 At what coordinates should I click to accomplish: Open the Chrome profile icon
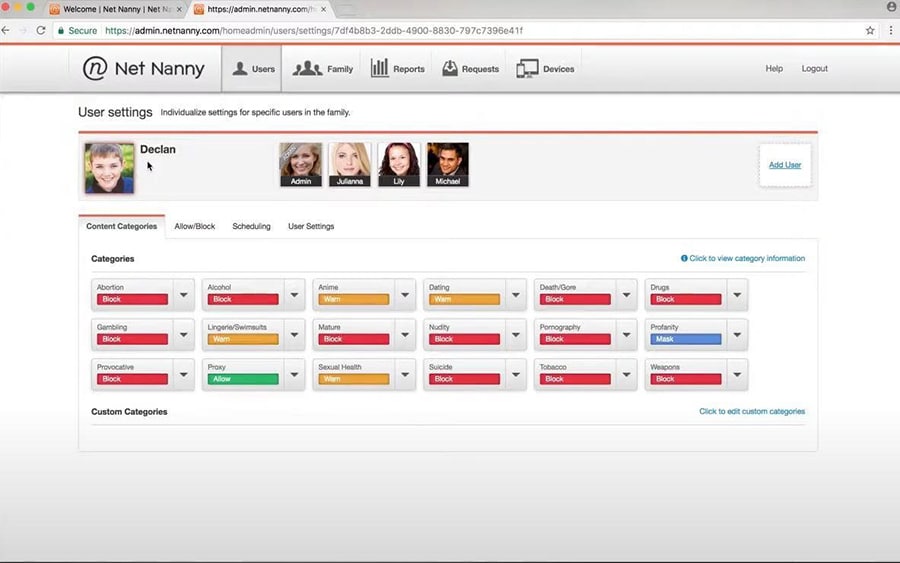tap(891, 7)
